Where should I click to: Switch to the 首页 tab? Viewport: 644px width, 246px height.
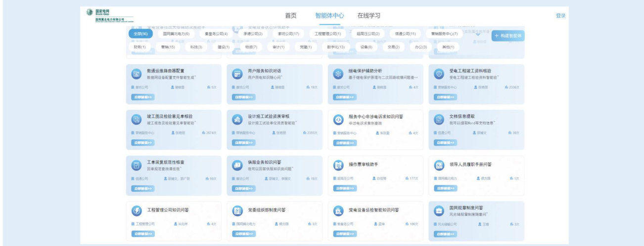click(291, 16)
